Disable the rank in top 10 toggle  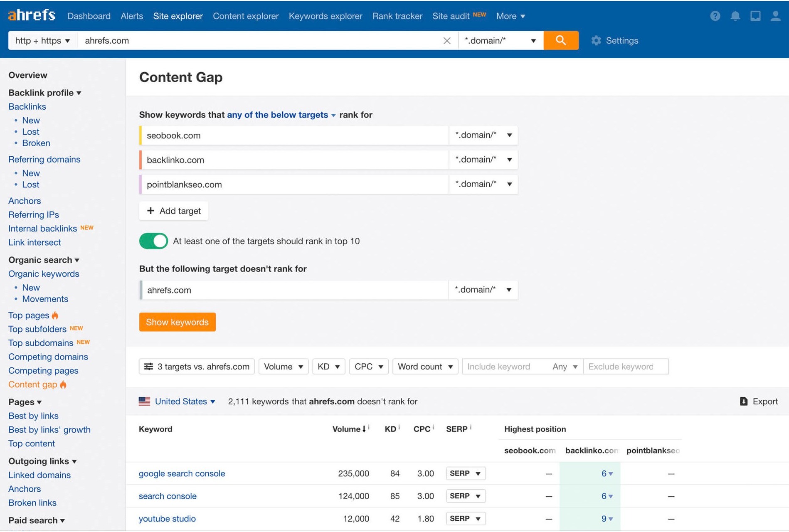(x=153, y=241)
